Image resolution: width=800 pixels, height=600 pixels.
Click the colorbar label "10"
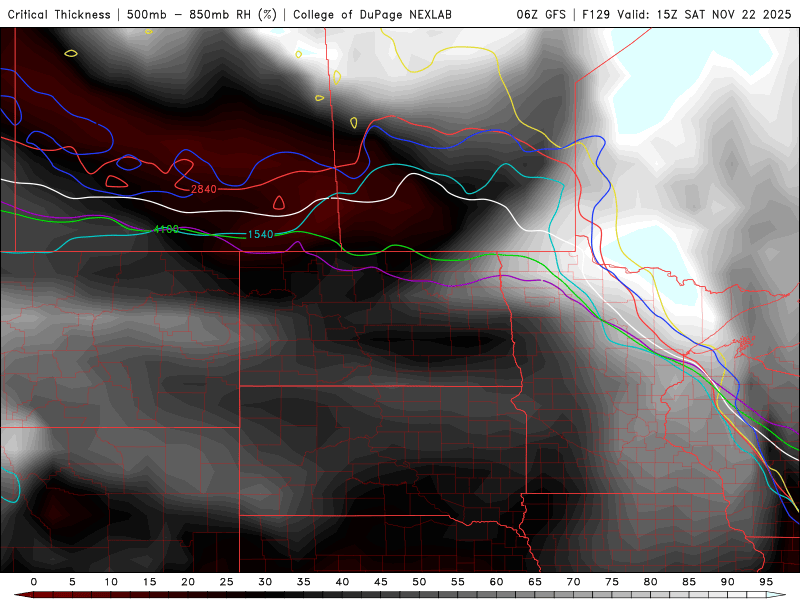(x=111, y=582)
